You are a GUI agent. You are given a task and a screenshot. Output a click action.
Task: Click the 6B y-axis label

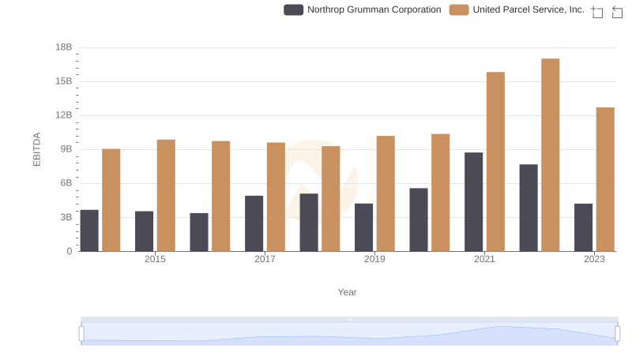pyautogui.click(x=66, y=183)
